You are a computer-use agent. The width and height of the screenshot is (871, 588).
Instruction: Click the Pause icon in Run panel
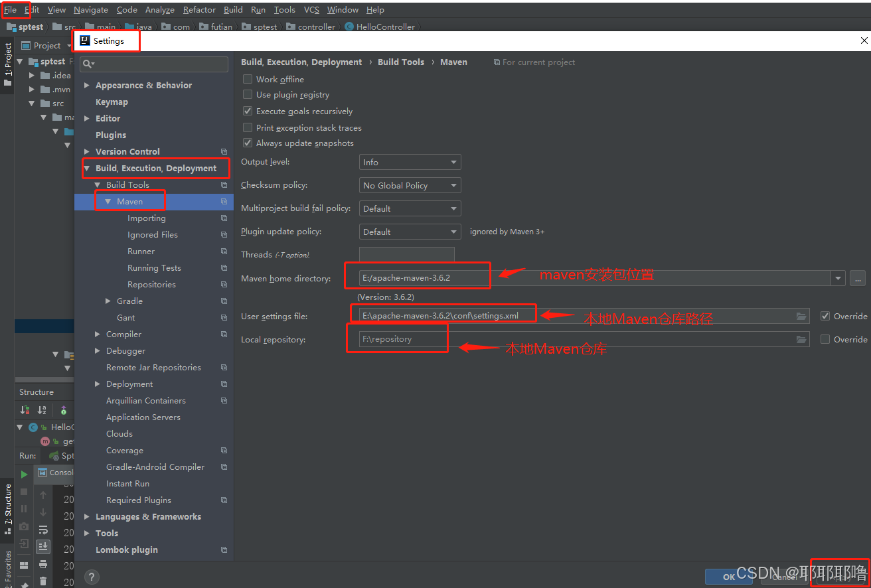tap(24, 509)
